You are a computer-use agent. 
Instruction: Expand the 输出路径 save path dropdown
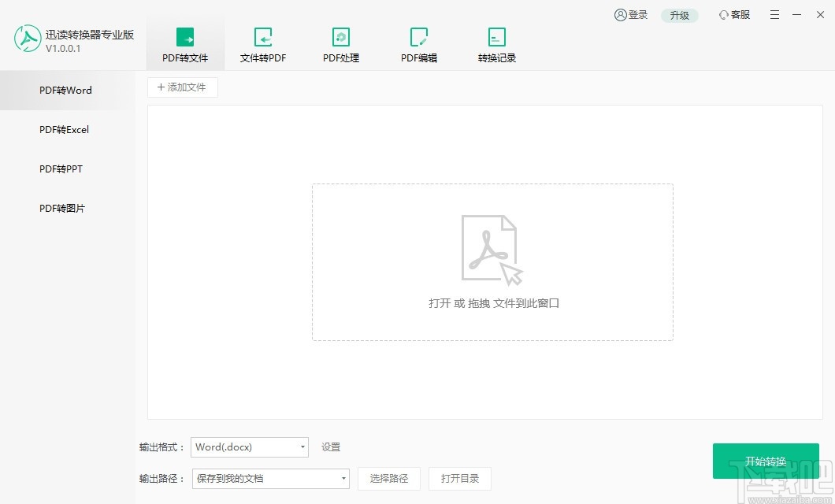click(270, 478)
